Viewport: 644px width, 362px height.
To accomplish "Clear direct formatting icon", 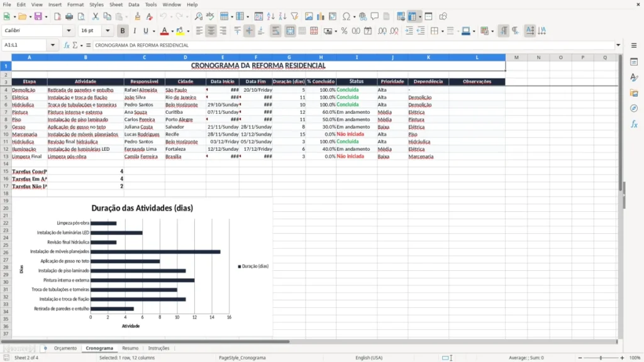I will 149,16.
